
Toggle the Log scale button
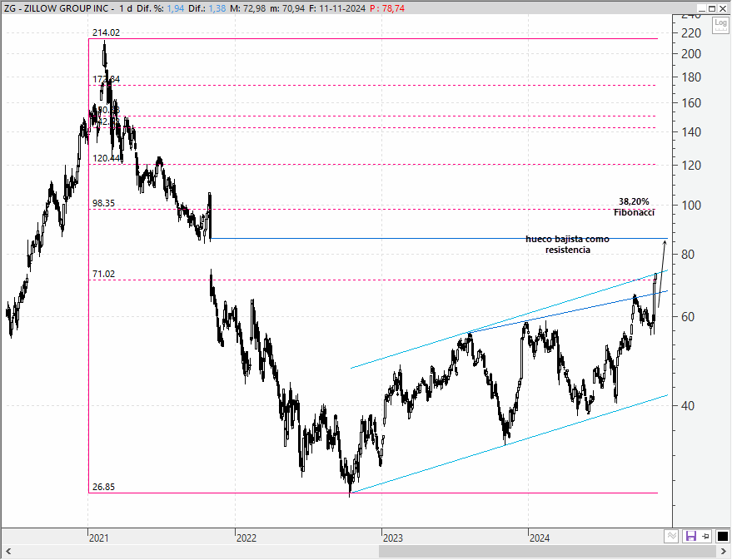[x=720, y=24]
